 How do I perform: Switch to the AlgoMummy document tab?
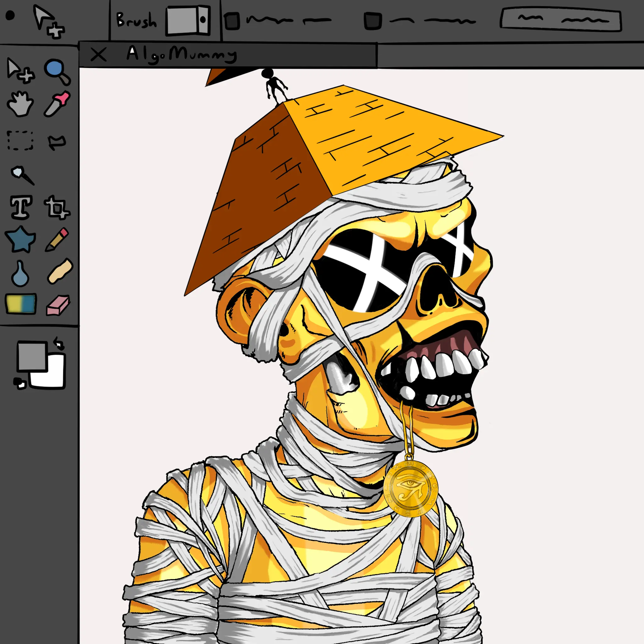[x=181, y=54]
